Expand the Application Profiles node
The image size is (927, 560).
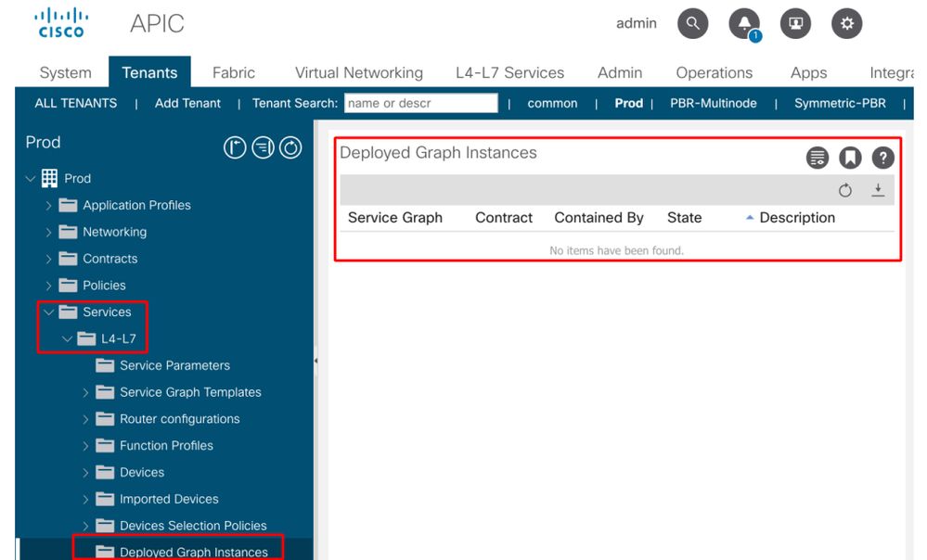[x=48, y=206]
